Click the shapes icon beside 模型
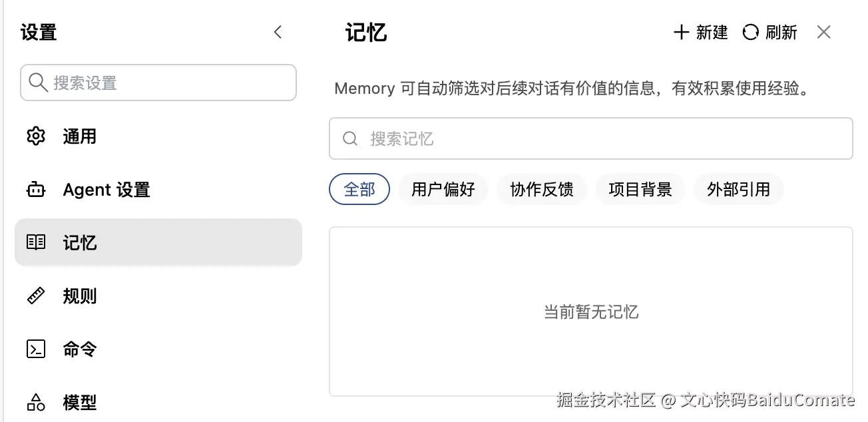Image resolution: width=868 pixels, height=422 pixels. (x=35, y=402)
